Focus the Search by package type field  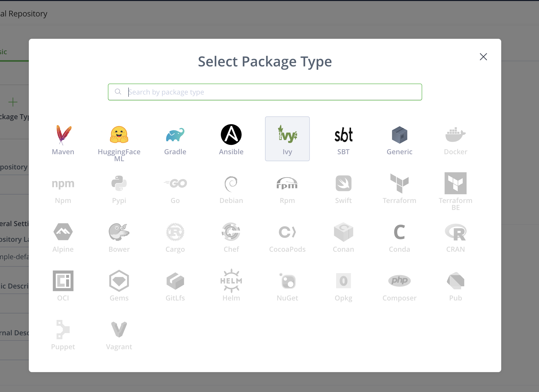(265, 92)
